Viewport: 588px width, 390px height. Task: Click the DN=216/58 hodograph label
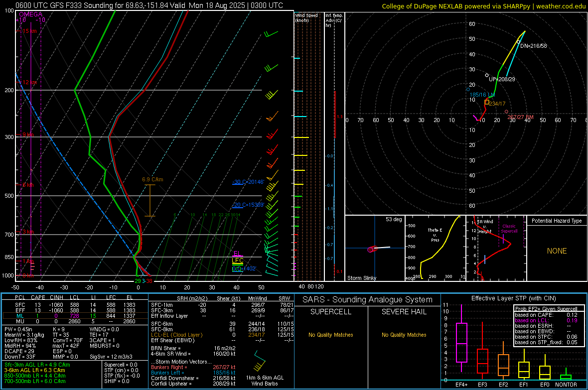coord(533,46)
